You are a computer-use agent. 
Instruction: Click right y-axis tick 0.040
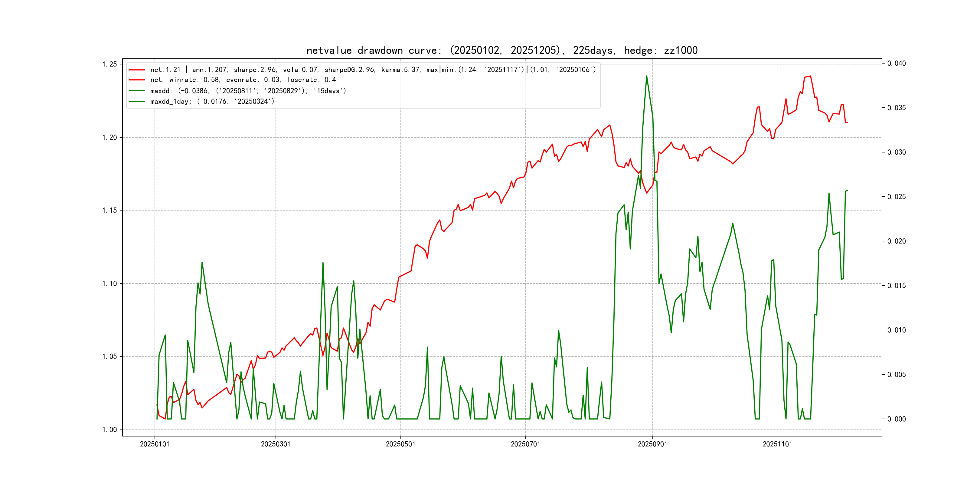[x=896, y=63]
